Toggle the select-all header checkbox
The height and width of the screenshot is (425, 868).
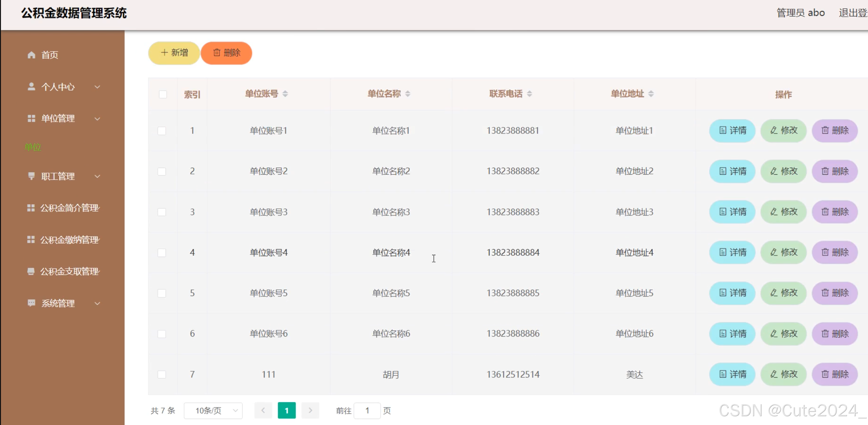tap(163, 94)
